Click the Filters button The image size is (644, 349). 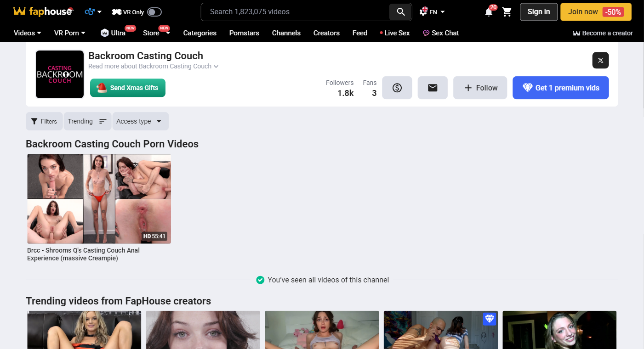44,121
